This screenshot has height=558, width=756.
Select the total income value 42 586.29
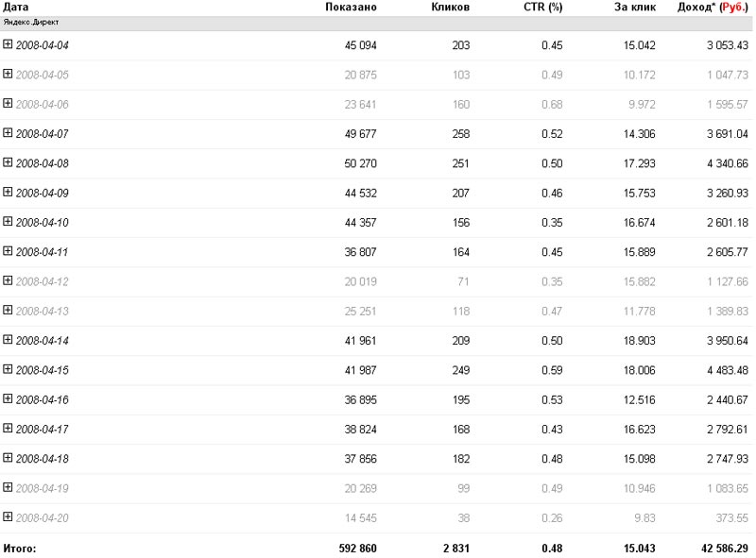724,548
